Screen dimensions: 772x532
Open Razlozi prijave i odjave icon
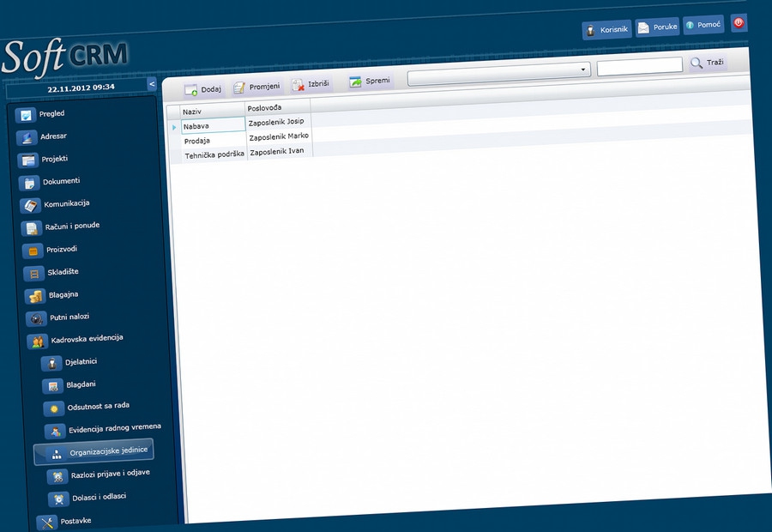click(57, 476)
